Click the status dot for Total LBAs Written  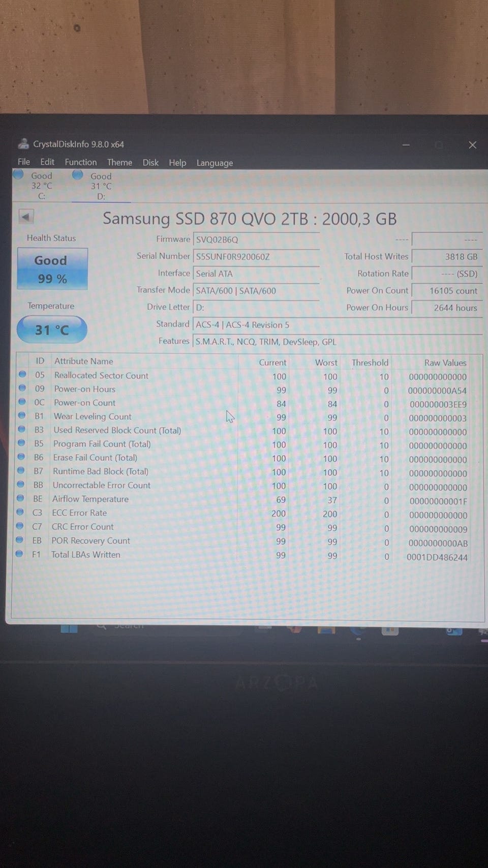tap(19, 554)
